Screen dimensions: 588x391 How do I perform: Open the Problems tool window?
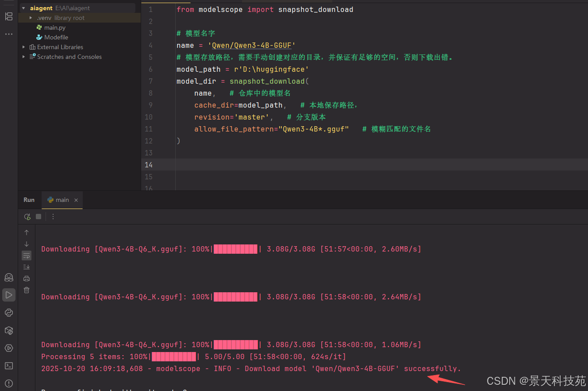(x=9, y=383)
